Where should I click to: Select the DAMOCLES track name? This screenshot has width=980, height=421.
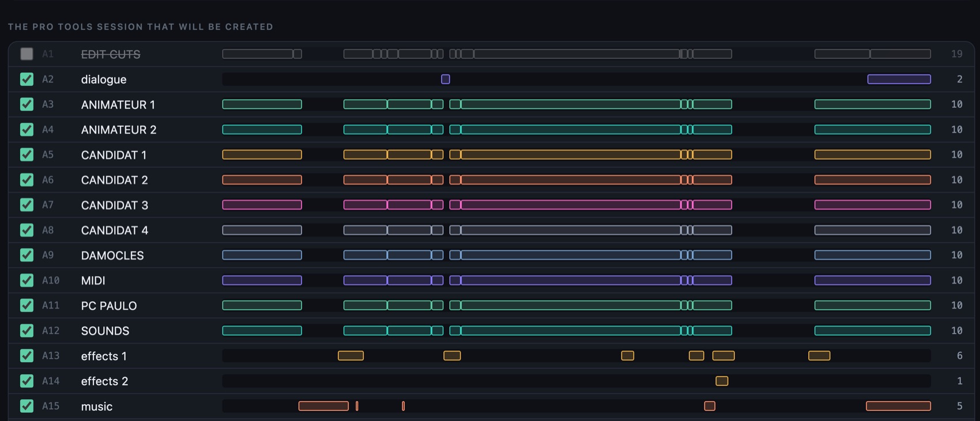pyautogui.click(x=112, y=255)
